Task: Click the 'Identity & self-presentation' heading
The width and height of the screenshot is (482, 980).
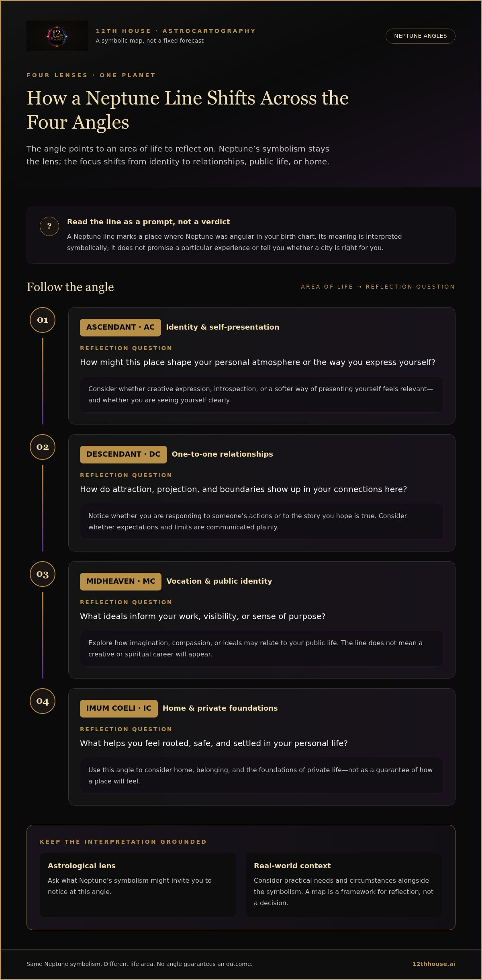Action: 223,327
